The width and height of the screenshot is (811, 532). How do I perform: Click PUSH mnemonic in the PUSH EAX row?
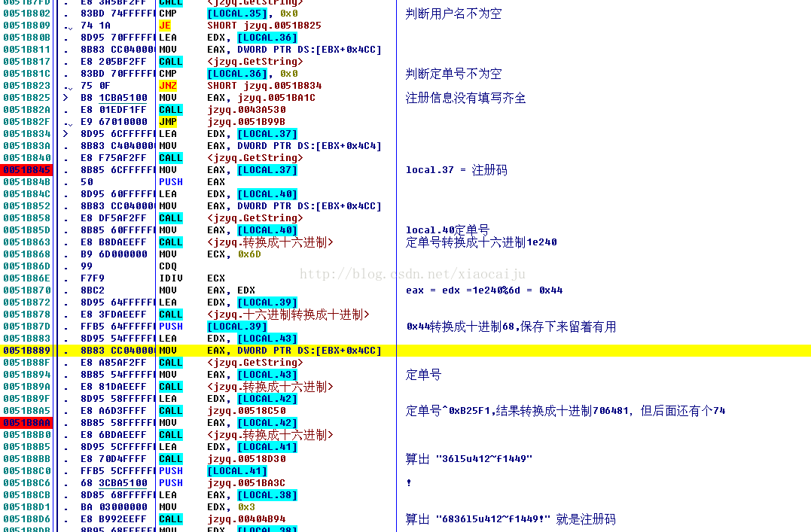coord(171,181)
